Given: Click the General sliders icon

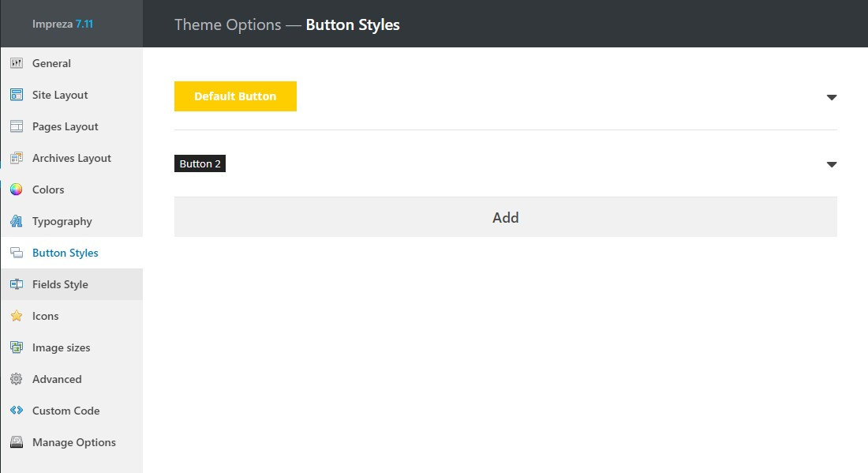Looking at the screenshot, I should tap(17, 63).
